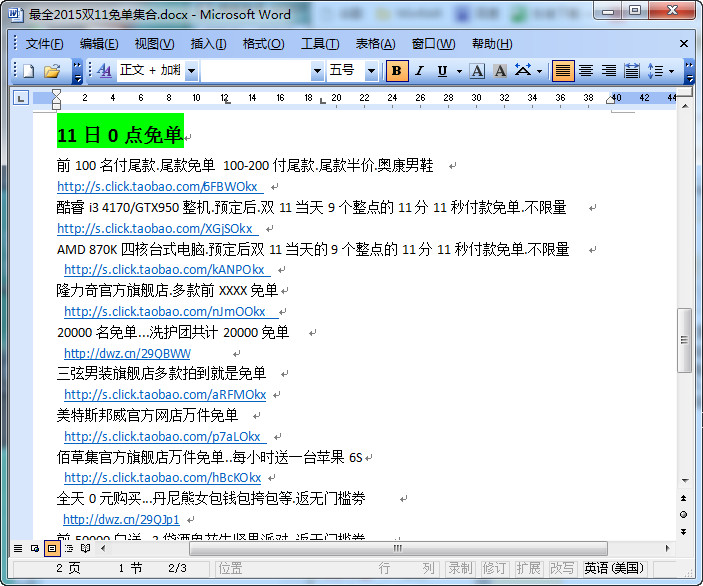The width and height of the screenshot is (703, 586).
Task: Click vertical scrollbar up arrow
Action: coord(685,106)
